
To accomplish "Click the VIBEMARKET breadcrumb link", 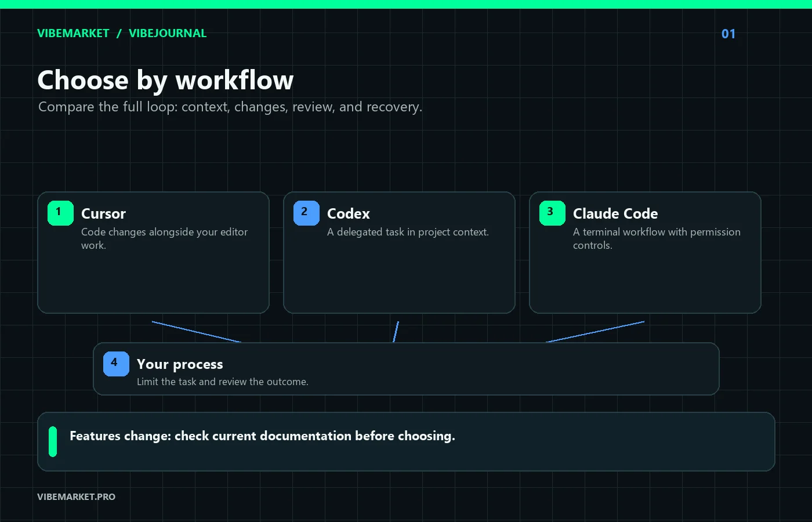I will tap(73, 33).
